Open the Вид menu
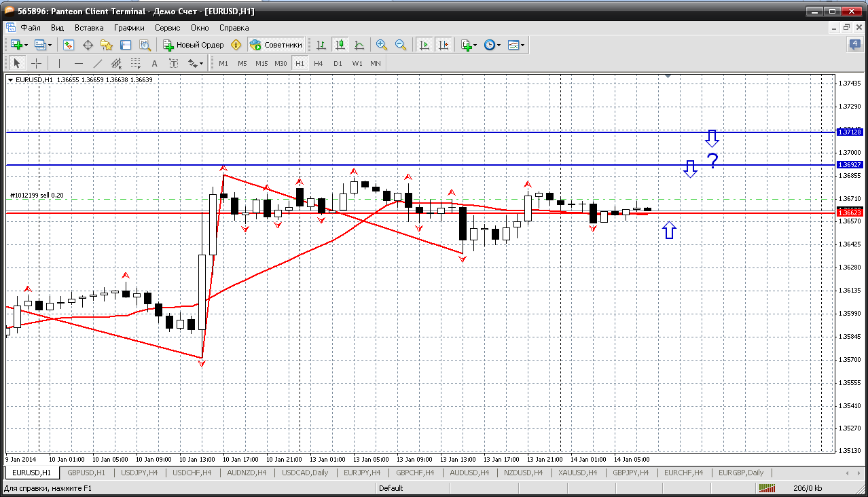868x497 pixels. [x=58, y=28]
